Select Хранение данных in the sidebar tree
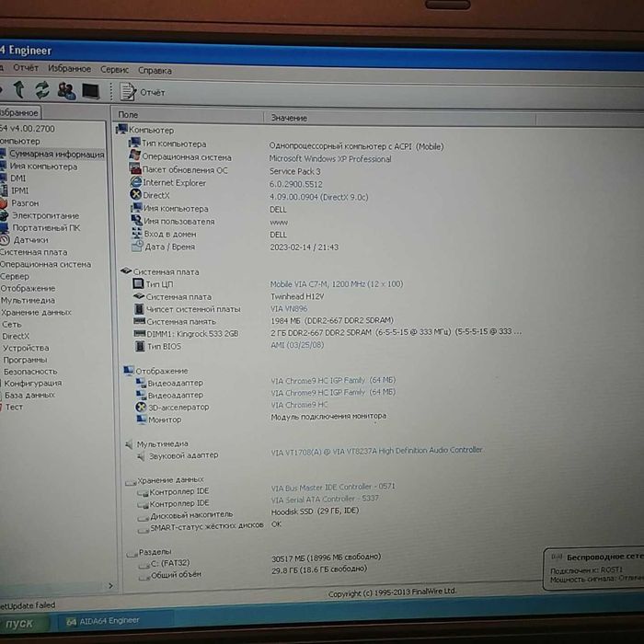644x644 pixels. 36,313
